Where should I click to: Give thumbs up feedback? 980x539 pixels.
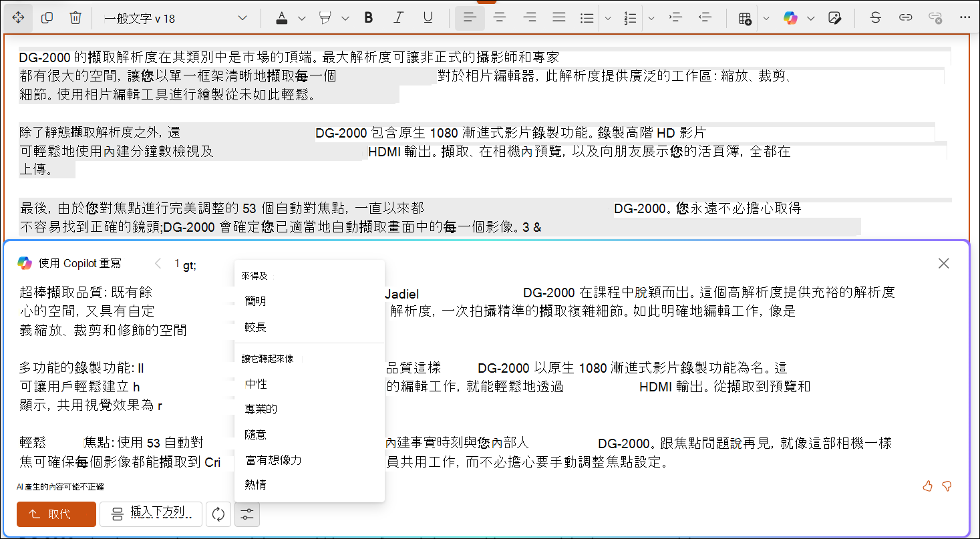click(927, 486)
